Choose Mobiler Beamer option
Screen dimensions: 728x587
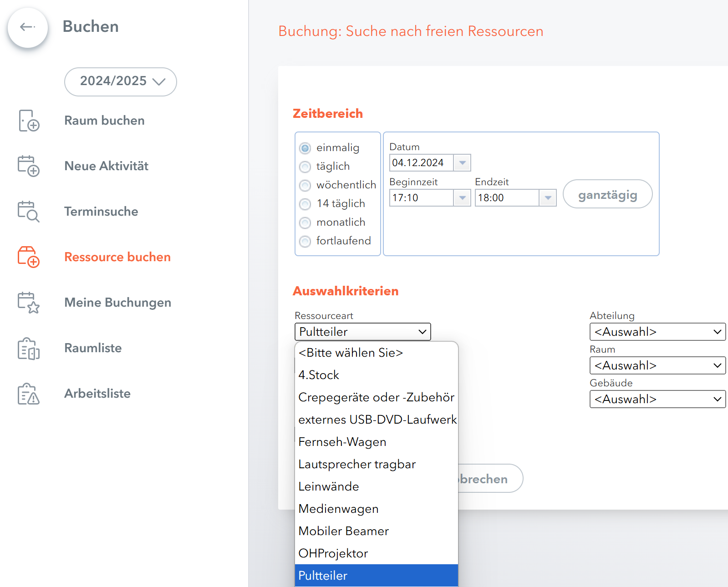[x=377, y=531]
